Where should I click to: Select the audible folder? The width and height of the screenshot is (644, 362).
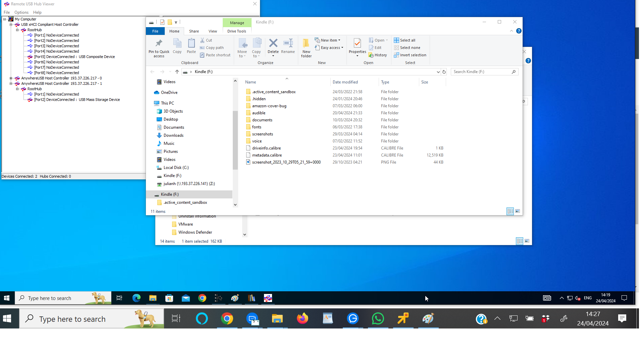pos(259,113)
